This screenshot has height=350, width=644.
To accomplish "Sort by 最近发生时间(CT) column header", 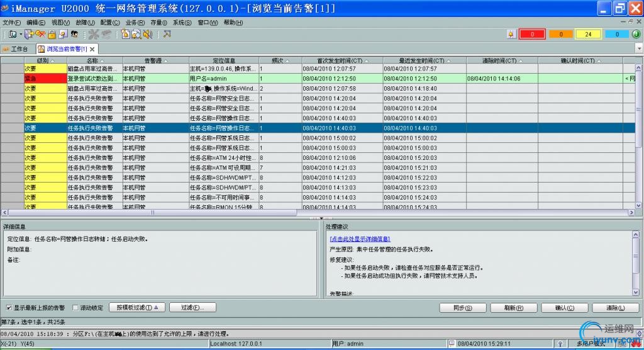I will pos(425,60).
